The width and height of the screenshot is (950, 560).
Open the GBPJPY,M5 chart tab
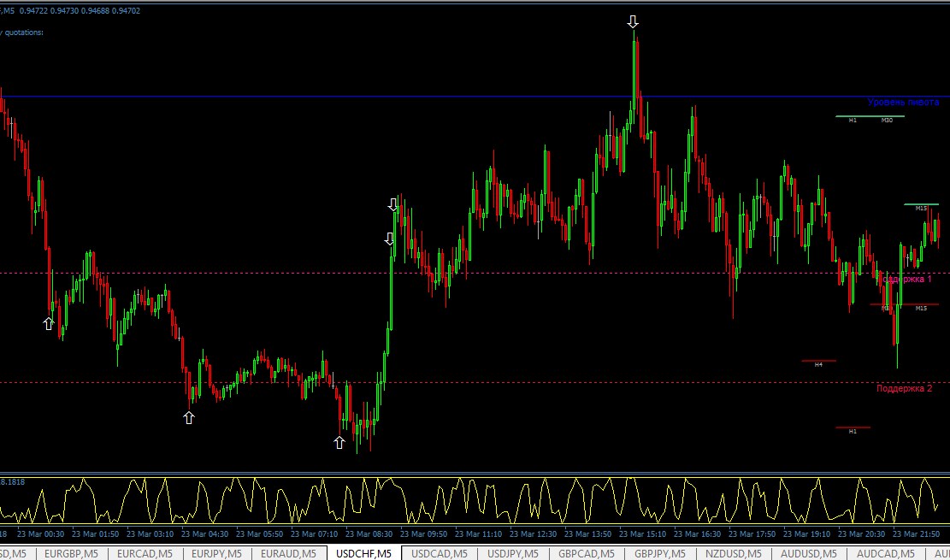[660, 553]
